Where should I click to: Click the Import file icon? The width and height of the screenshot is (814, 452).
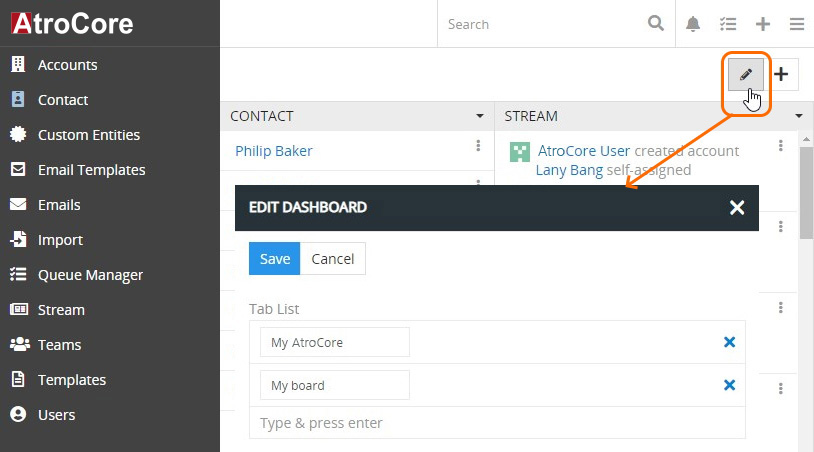point(18,239)
